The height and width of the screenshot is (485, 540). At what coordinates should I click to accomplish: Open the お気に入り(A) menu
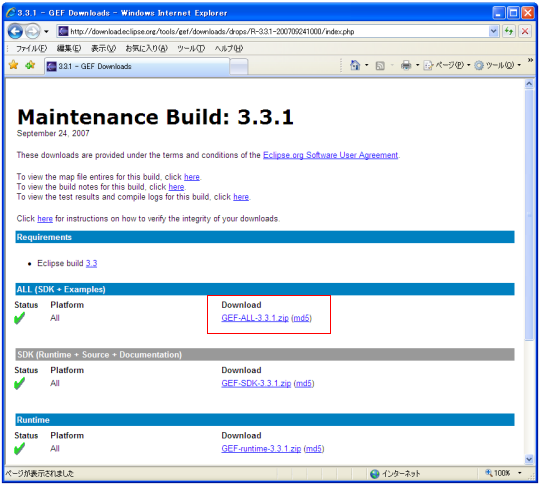point(146,48)
